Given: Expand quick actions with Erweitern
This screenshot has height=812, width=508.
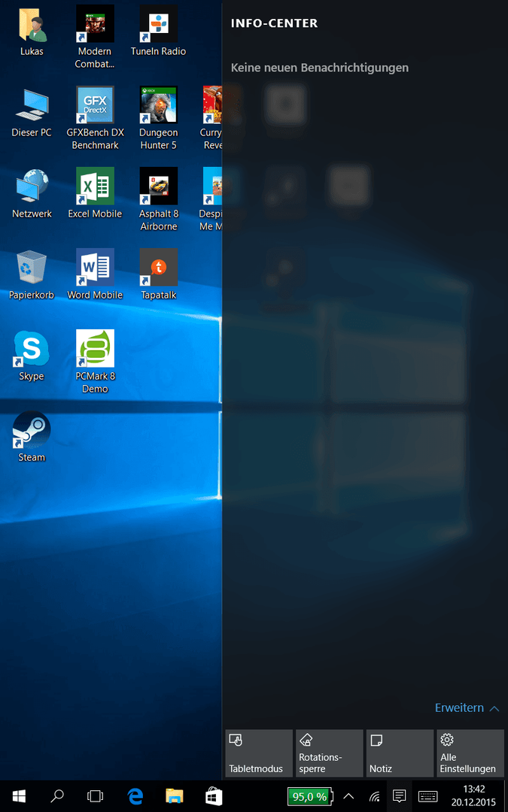Looking at the screenshot, I should click(x=467, y=708).
